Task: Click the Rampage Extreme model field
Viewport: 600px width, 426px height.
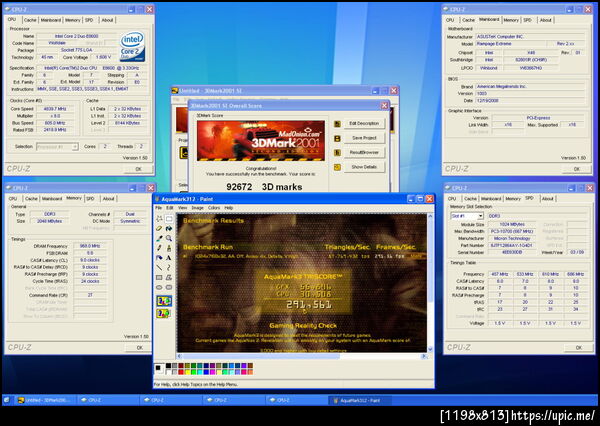Action: [x=510, y=44]
